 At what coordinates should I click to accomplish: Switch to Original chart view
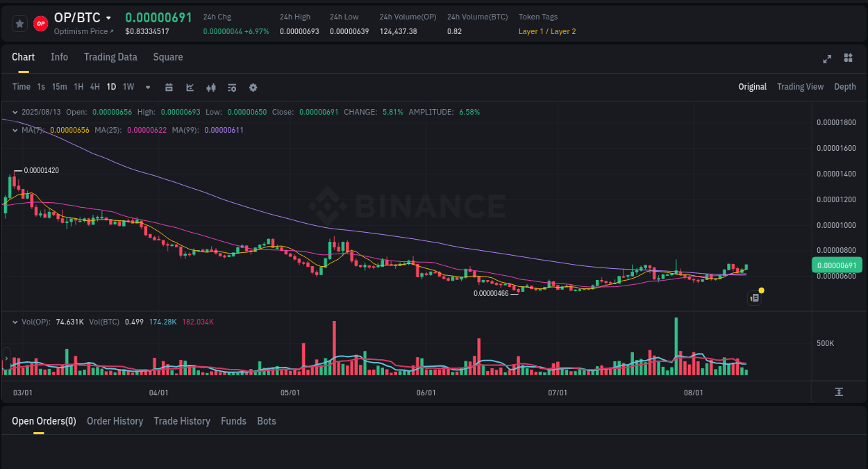(752, 87)
